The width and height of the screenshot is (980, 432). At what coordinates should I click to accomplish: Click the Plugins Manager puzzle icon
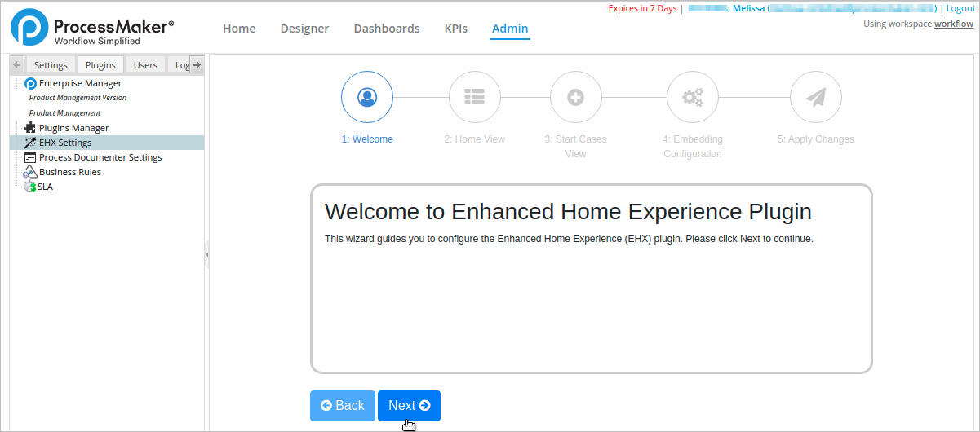30,128
